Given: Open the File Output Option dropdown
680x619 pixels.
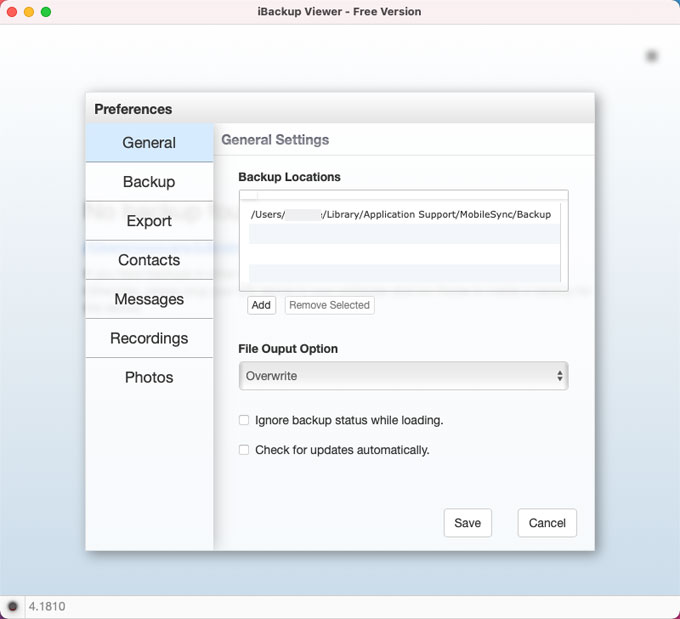Looking at the screenshot, I should click(x=403, y=376).
